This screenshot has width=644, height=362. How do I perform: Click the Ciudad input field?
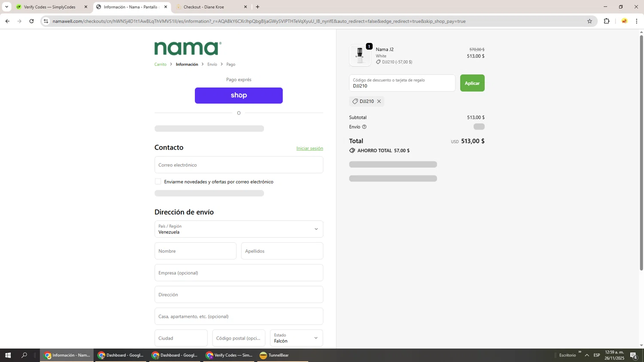point(181,338)
